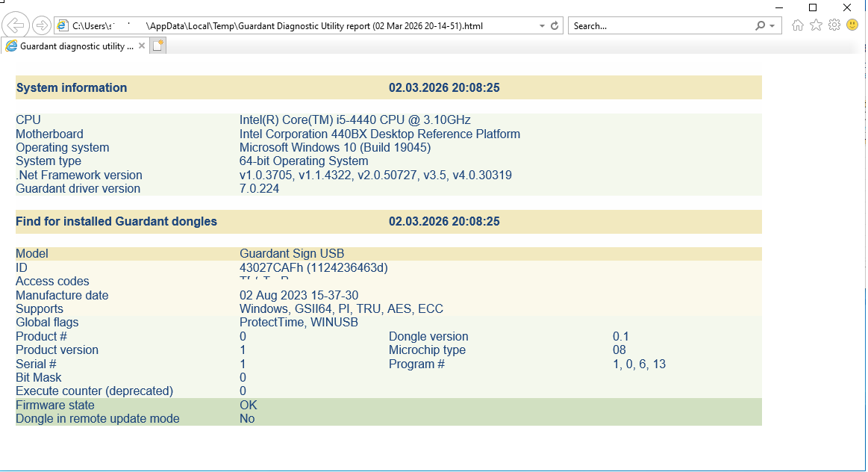Close the Guardant diagnostic utility tab

(x=142, y=46)
